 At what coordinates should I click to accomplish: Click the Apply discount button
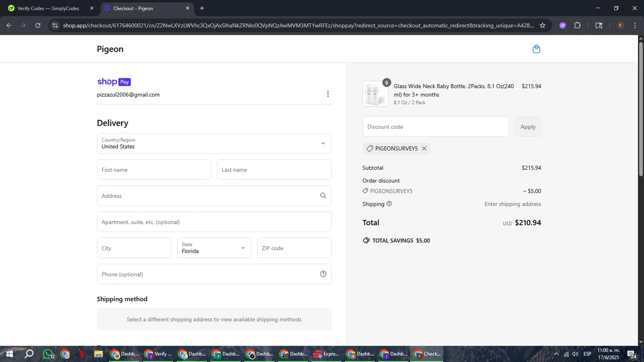click(528, 127)
